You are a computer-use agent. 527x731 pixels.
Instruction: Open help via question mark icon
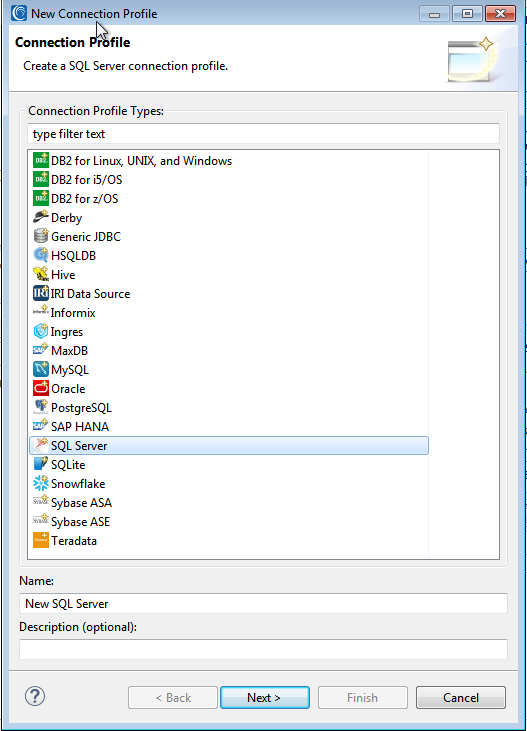35,697
